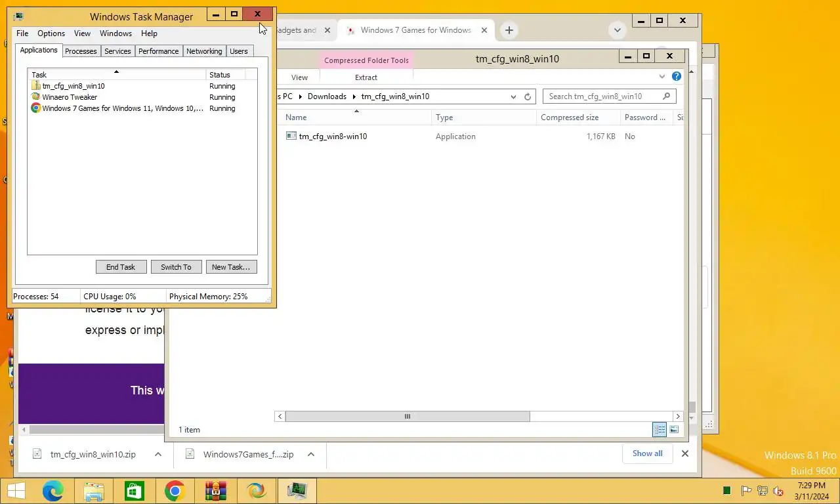Open the Action Center flag tray icon

(x=746, y=491)
